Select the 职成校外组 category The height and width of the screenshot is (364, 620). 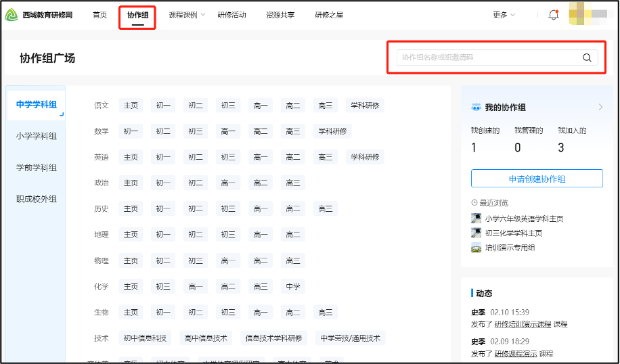coord(37,199)
